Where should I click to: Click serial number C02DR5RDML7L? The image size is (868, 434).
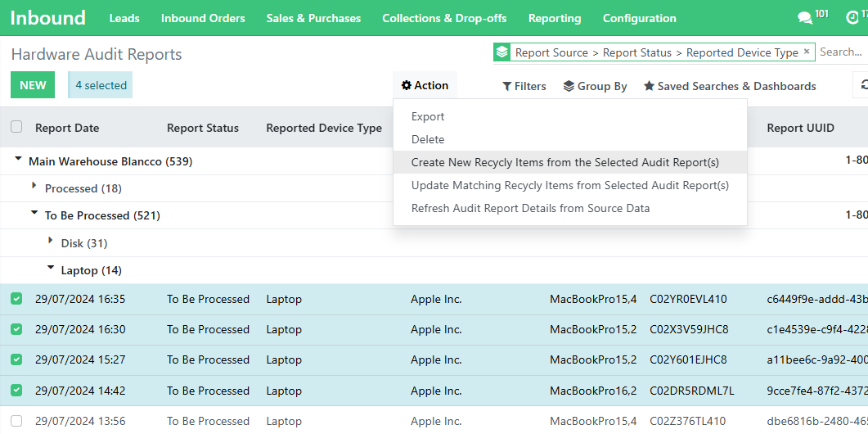[x=692, y=391]
